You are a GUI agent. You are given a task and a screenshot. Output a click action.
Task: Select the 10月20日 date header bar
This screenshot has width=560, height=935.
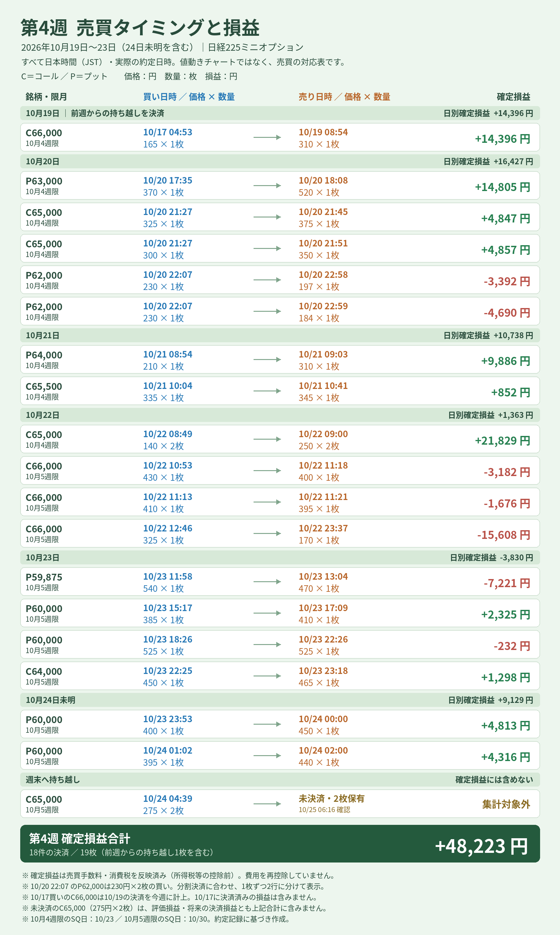[280, 161]
